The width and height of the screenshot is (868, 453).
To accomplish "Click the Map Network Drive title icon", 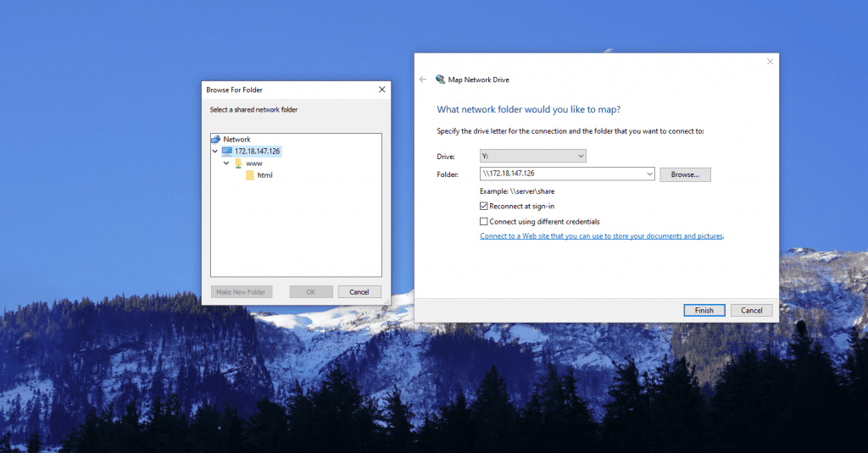I will (x=440, y=80).
